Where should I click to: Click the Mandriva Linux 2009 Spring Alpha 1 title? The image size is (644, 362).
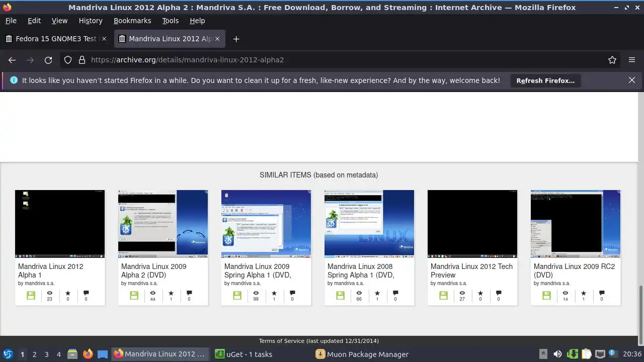(x=258, y=270)
